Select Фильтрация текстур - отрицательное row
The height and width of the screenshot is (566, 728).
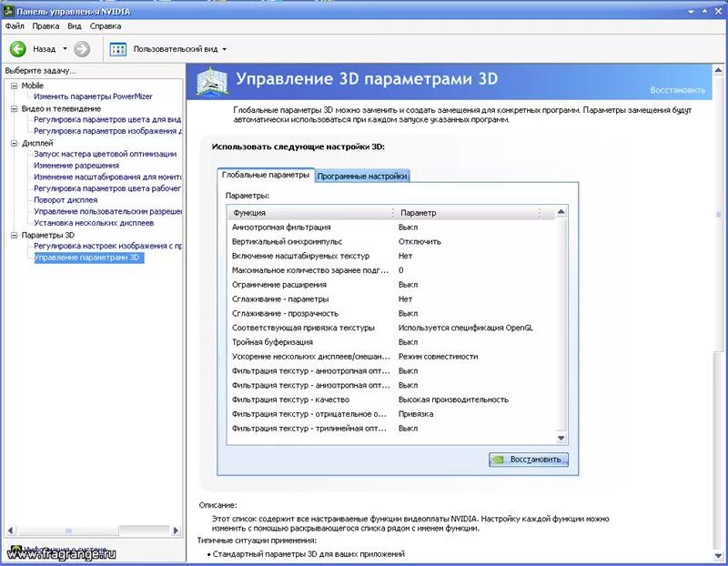[x=391, y=414]
